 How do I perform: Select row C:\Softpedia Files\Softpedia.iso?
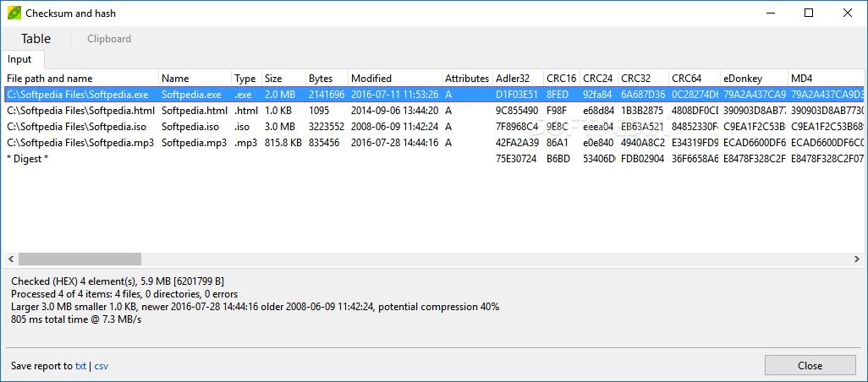(x=434, y=127)
